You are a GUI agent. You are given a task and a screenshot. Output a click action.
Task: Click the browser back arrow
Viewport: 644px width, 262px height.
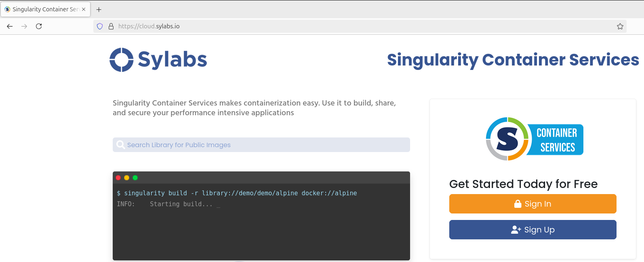10,26
